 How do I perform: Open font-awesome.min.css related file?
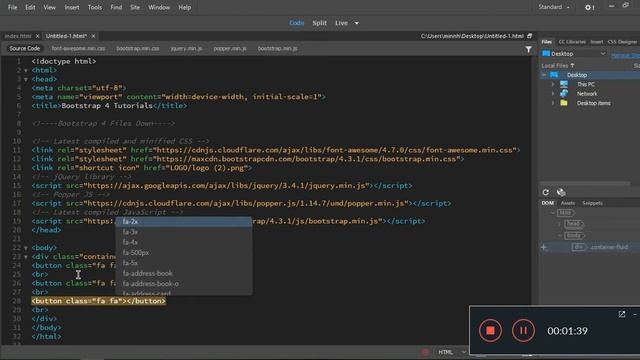pyautogui.click(x=78, y=48)
